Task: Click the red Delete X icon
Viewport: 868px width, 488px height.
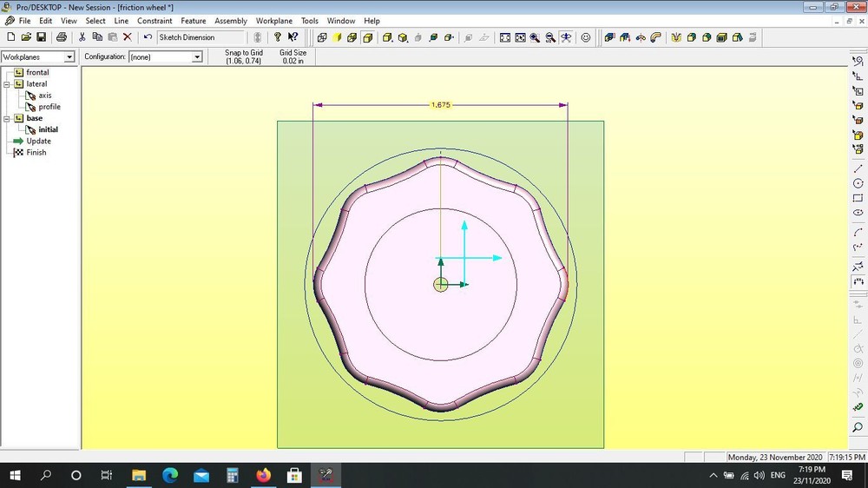Action: pyautogui.click(x=128, y=37)
